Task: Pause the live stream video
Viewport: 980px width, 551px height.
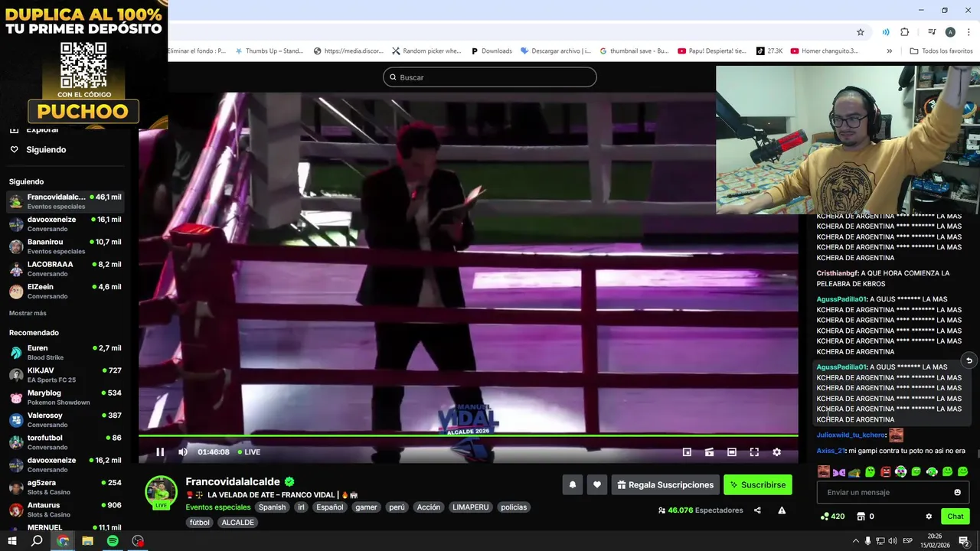Action: click(160, 452)
